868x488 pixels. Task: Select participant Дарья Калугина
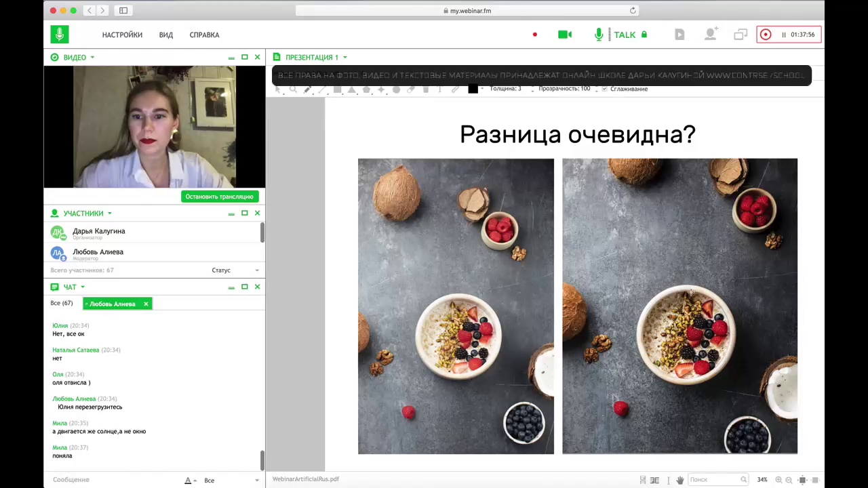[x=154, y=232]
